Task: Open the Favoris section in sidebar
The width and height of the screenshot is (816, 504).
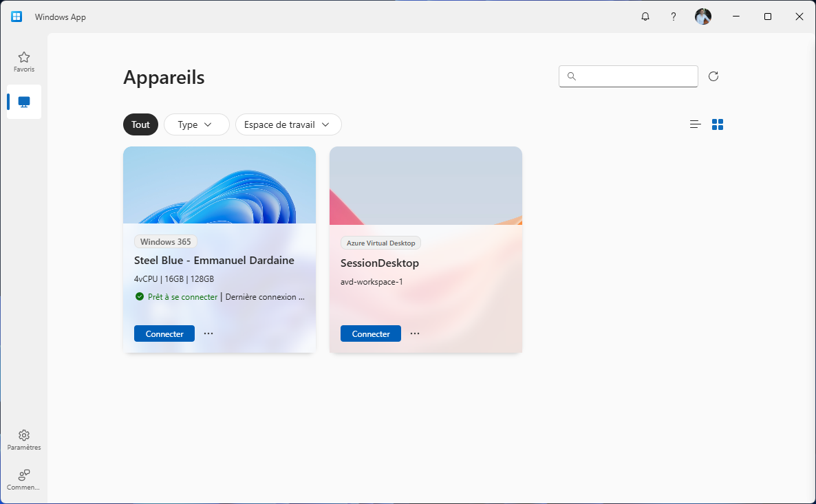Action: pyautogui.click(x=24, y=62)
